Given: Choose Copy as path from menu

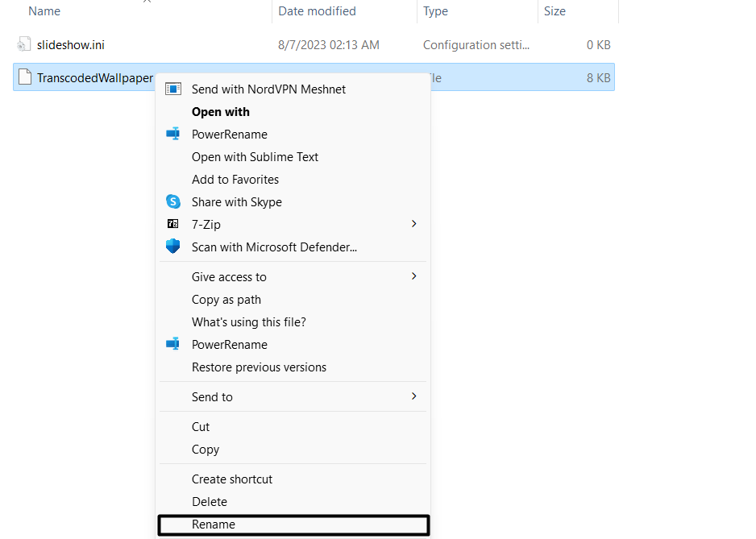Looking at the screenshot, I should (x=226, y=300).
